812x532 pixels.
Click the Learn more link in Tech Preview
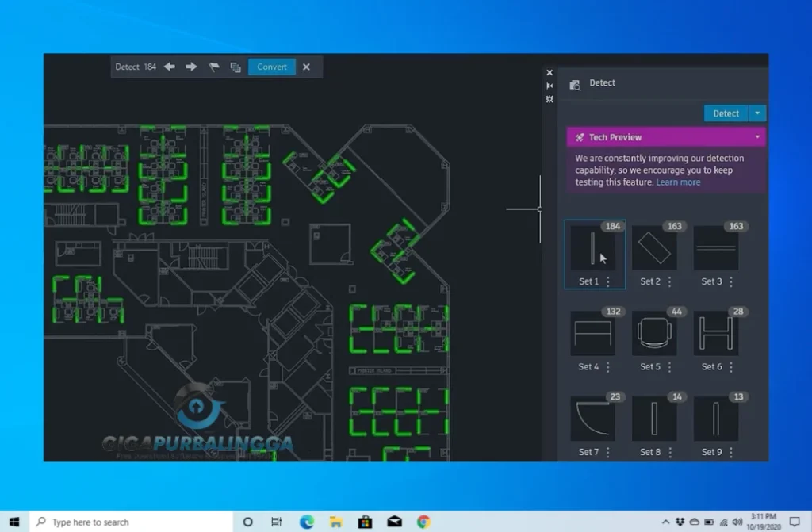click(x=678, y=182)
